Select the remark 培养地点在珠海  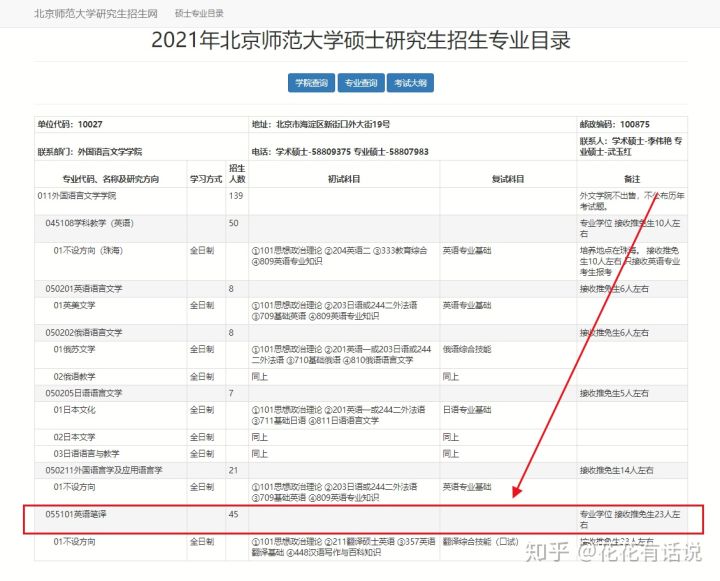pyautogui.click(x=630, y=261)
